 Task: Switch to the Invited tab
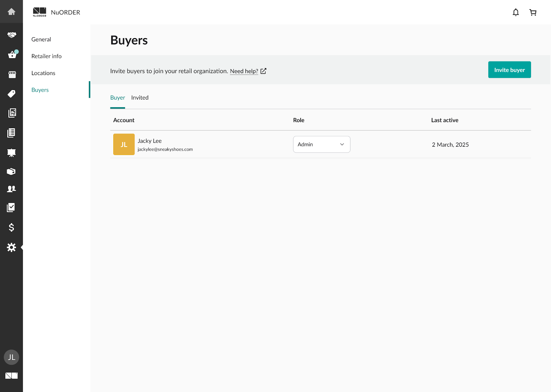[x=140, y=98]
